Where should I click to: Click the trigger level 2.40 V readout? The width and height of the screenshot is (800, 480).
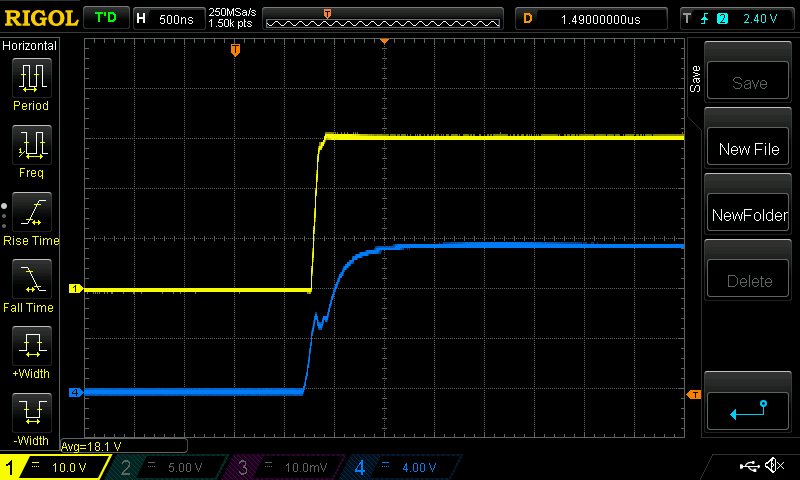click(759, 19)
